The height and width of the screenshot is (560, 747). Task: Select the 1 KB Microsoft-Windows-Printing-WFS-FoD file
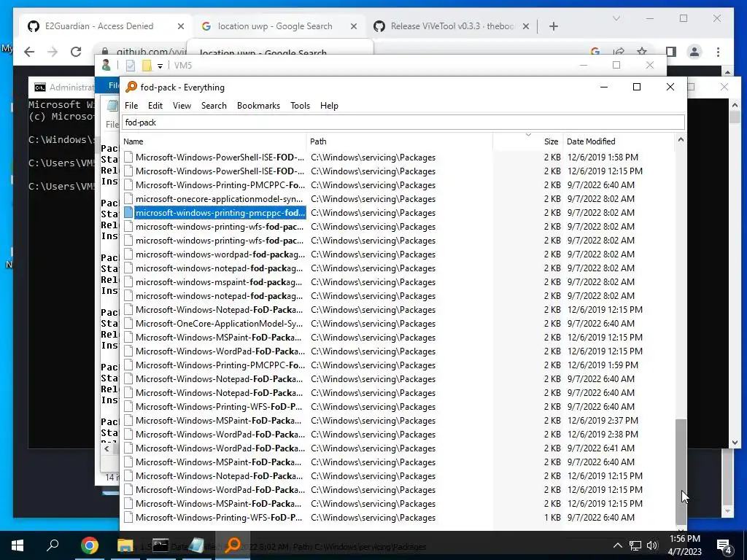tap(219, 518)
